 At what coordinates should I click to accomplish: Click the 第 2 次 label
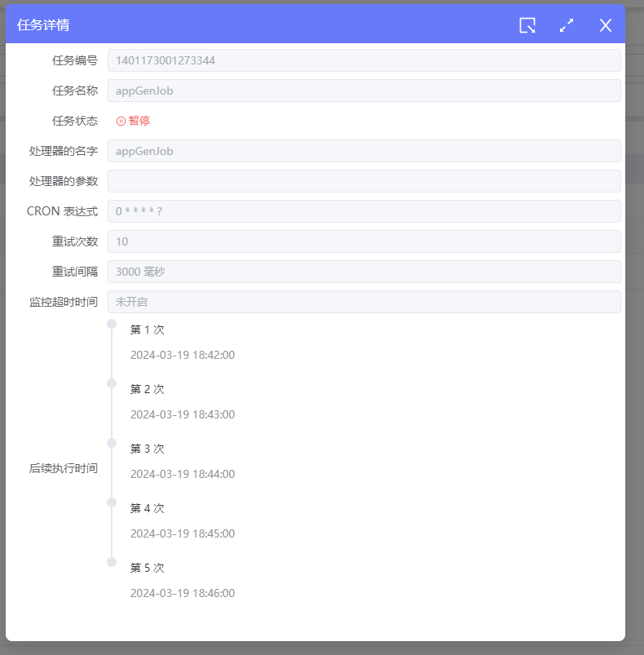tap(148, 389)
